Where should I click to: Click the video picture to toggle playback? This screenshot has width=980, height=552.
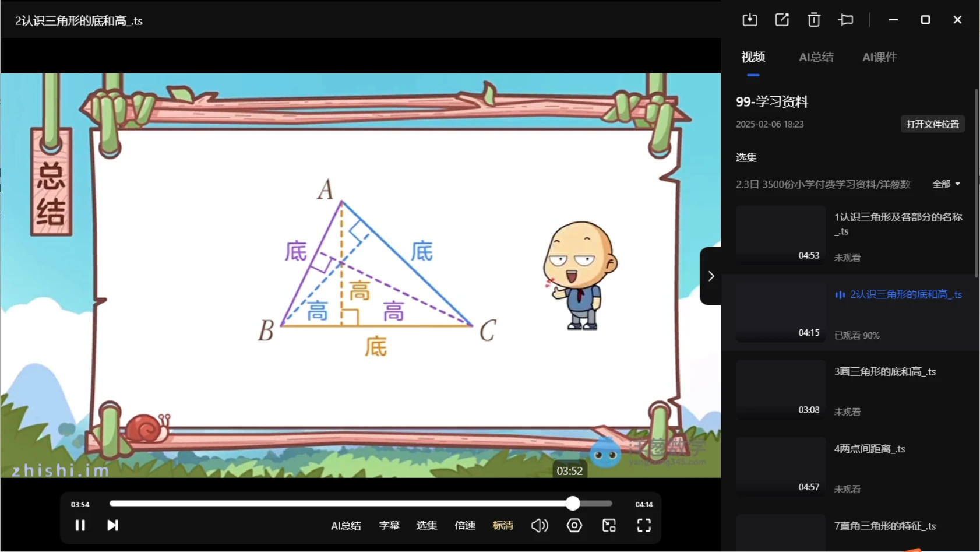pos(360,275)
